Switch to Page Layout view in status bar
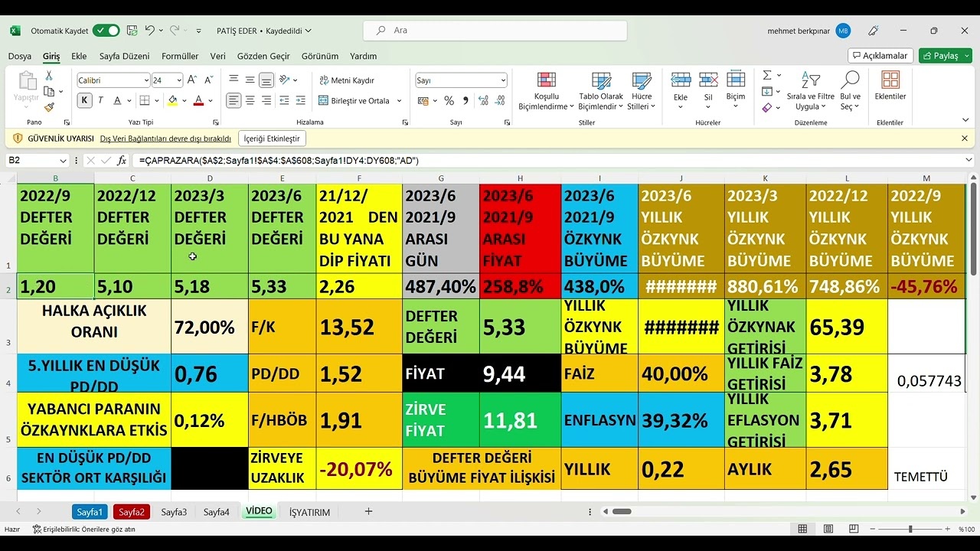 [828, 529]
